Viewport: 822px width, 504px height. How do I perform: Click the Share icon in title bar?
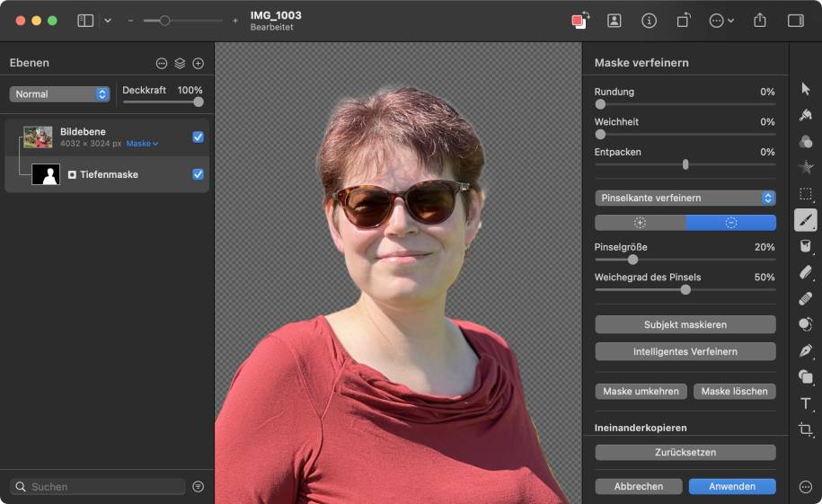tap(760, 21)
